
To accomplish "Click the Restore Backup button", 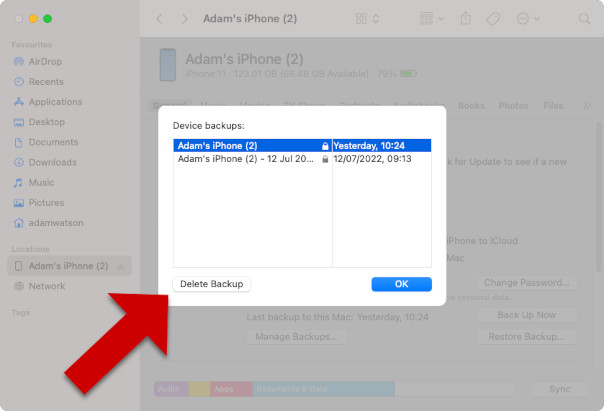I will [527, 337].
